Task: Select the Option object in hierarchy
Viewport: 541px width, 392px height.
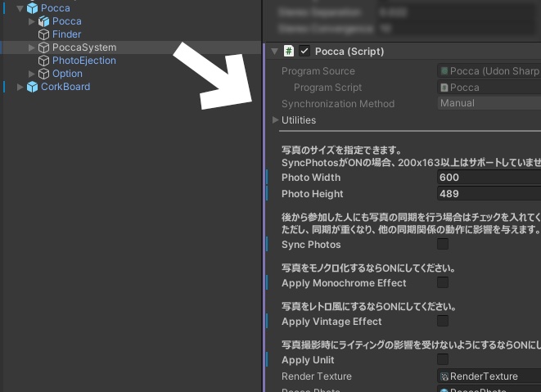Action: click(67, 74)
